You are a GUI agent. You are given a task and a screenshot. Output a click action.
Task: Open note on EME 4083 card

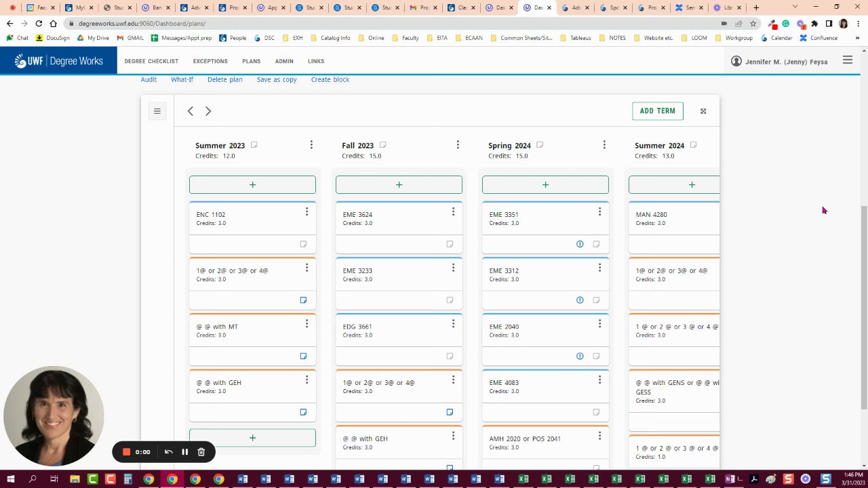596,412
